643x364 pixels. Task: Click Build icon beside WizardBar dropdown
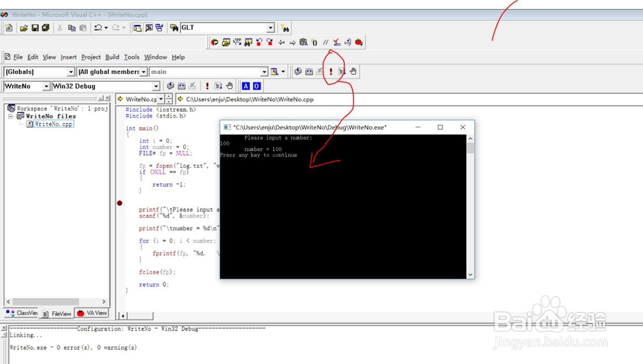[309, 72]
